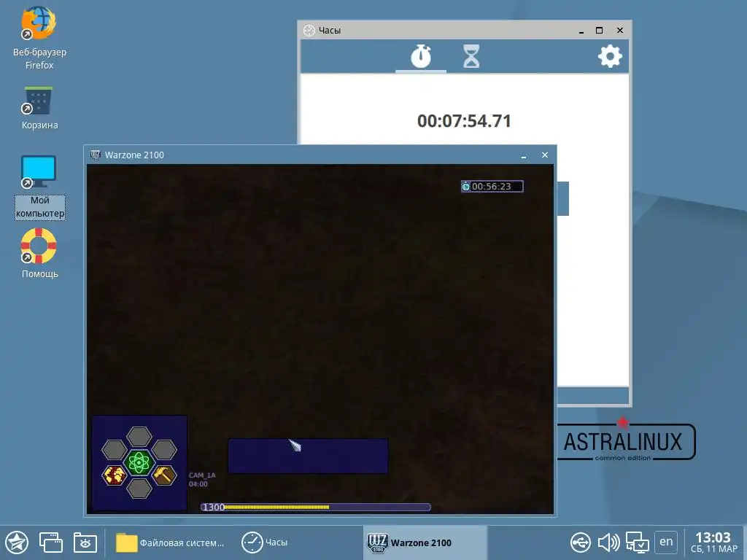Open the Research hexagon button in Warzone
Image resolution: width=747 pixels, height=560 pixels.
coord(139,462)
